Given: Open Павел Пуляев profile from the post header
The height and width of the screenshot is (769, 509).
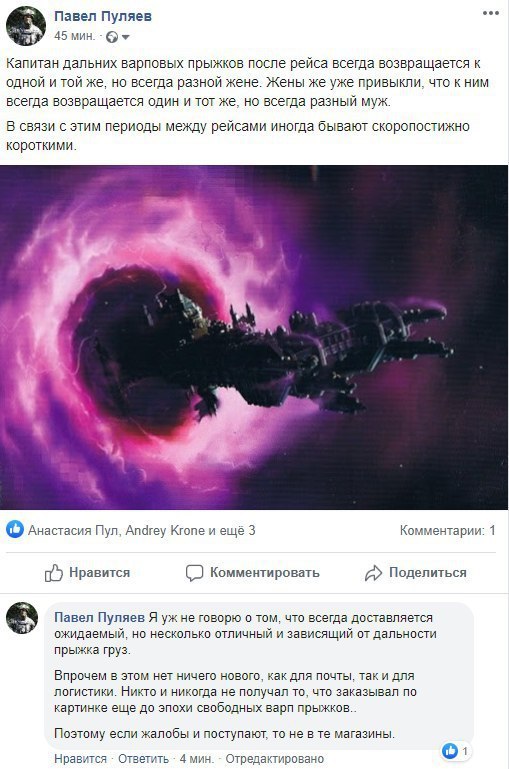Looking at the screenshot, I should click(103, 16).
